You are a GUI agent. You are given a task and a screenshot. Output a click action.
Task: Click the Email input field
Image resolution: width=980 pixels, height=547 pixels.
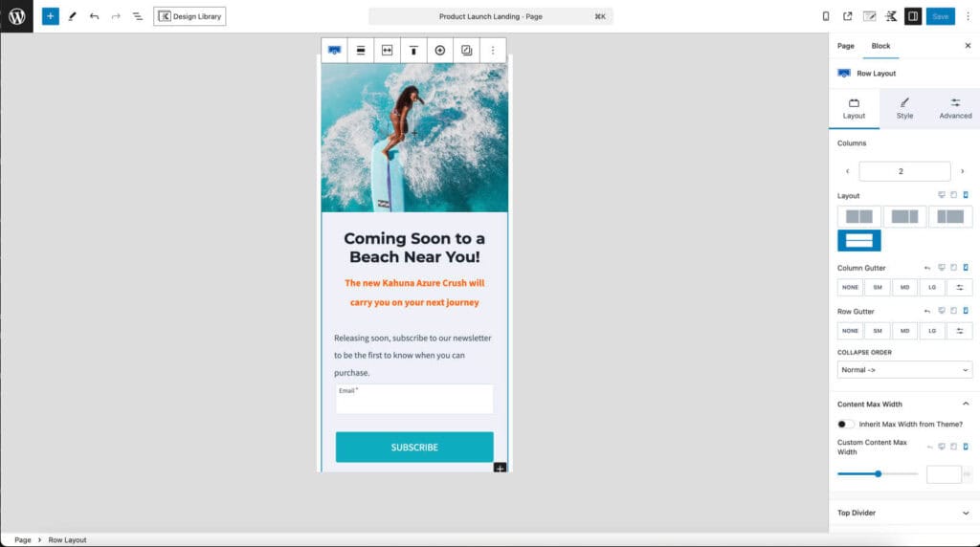click(x=414, y=402)
